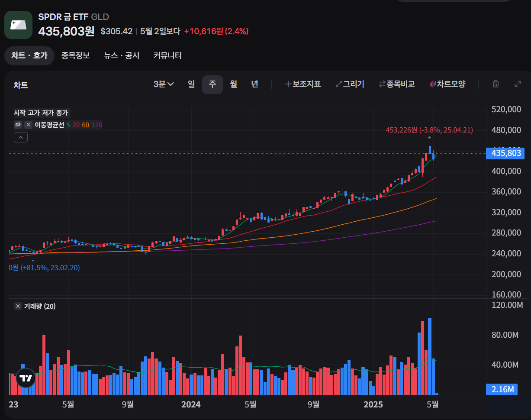Open the 뉴스 · 공시 tab
The width and height of the screenshot is (531, 420).
point(122,56)
